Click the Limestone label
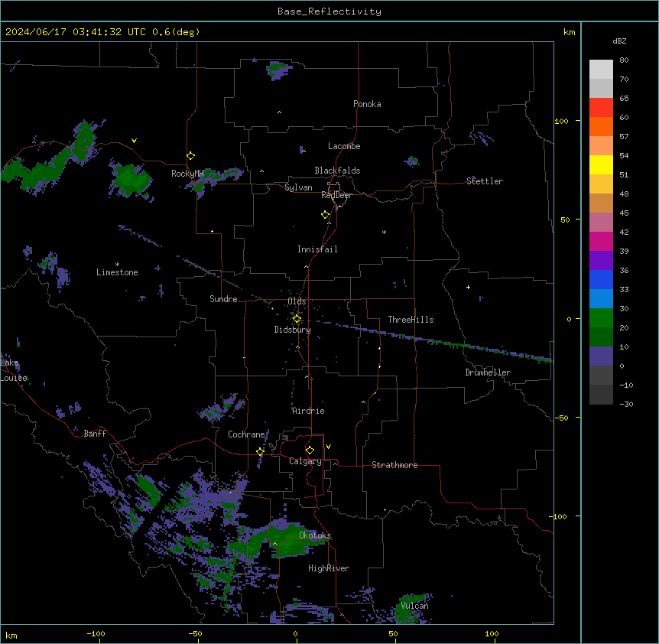The image size is (659, 644). 117,272
